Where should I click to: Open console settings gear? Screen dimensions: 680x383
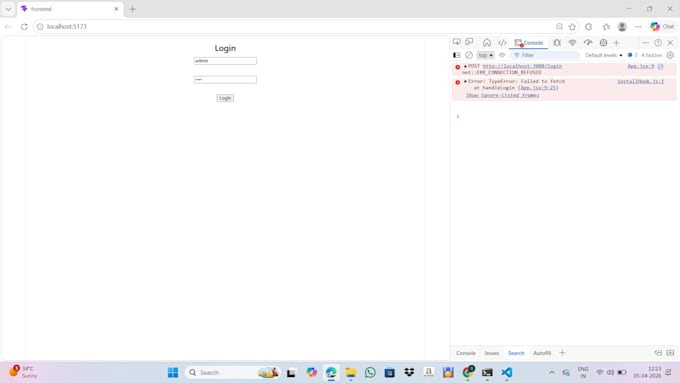tap(670, 55)
